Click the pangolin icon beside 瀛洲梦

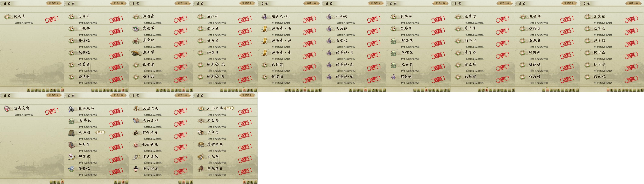(x=136, y=53)
